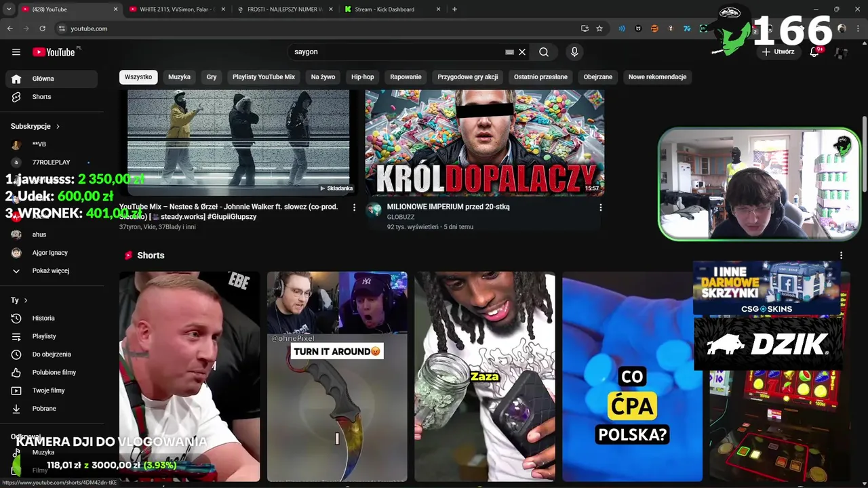Image resolution: width=868 pixels, height=488 pixels.
Task: Open the 77ROLEPLAY subscription channel
Action: click(x=52, y=163)
